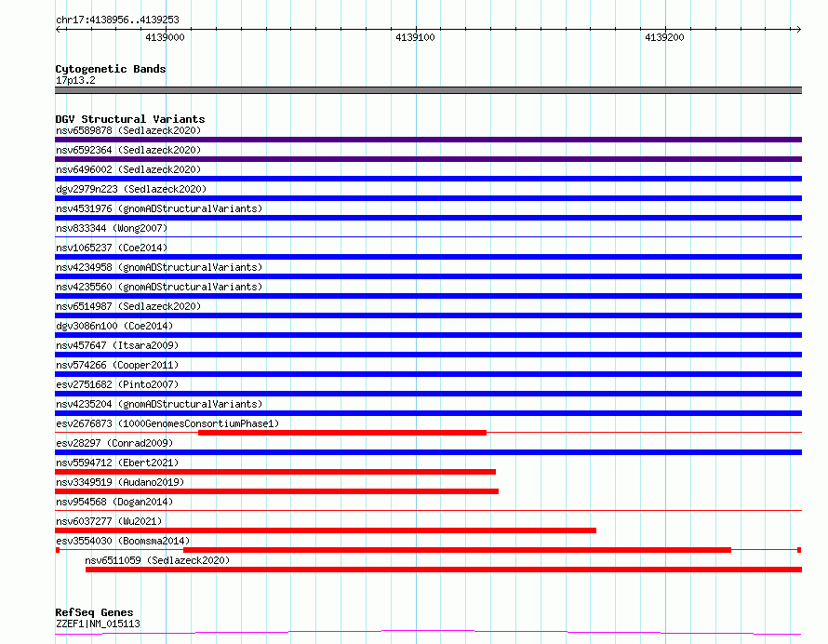Open nsv954568 (Dogan2014) label
Viewport: 828px width, 644px height.
tap(114, 502)
